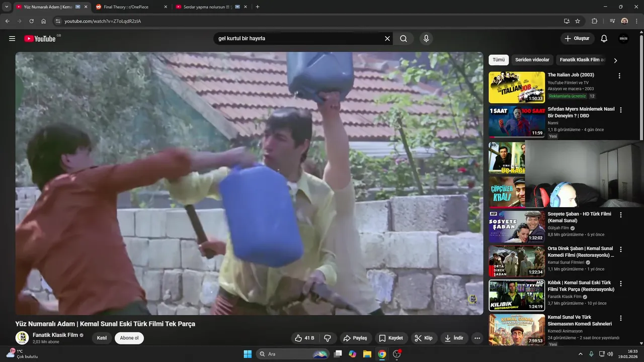
Task: Open the Copilot taskbar icon
Action: point(353,354)
